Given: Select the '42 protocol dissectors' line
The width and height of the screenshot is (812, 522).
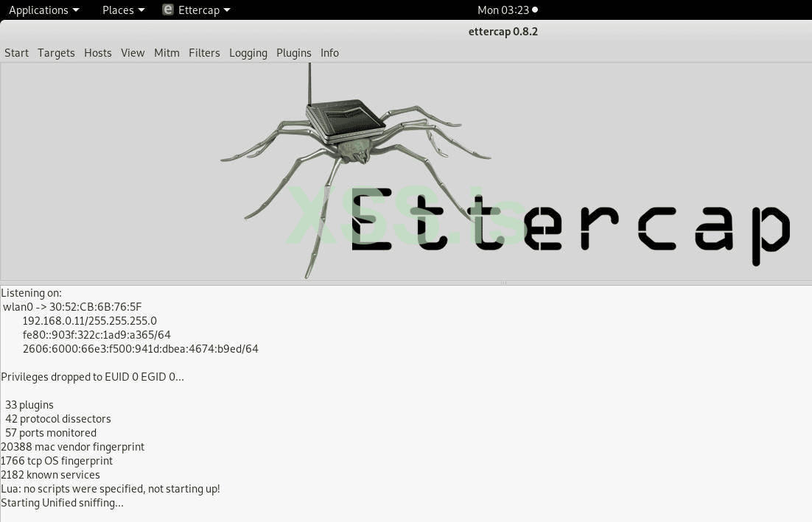Looking at the screenshot, I should (58, 418).
